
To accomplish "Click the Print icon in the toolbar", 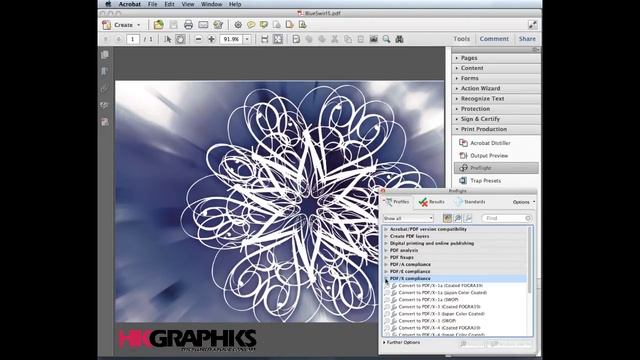I will point(188,25).
